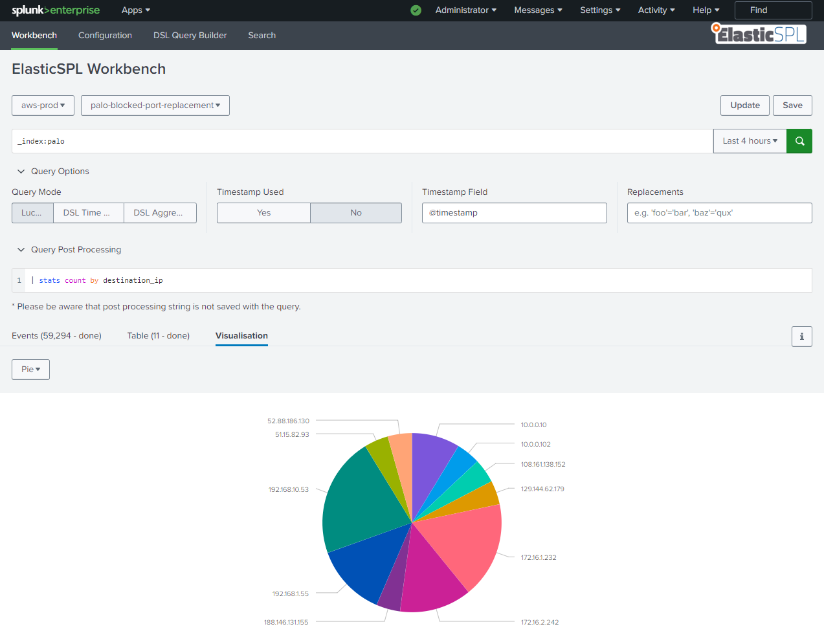Click the info icon button
The height and width of the screenshot is (644, 824).
click(x=801, y=337)
